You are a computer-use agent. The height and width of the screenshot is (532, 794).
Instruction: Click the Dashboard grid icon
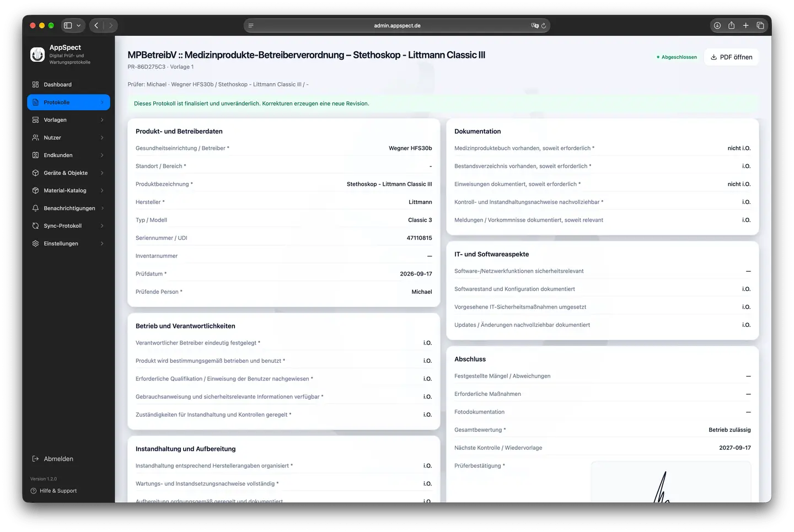[35, 85]
